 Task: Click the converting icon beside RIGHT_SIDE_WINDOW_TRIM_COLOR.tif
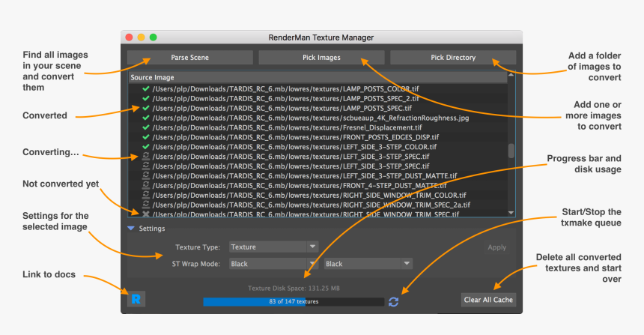146,195
